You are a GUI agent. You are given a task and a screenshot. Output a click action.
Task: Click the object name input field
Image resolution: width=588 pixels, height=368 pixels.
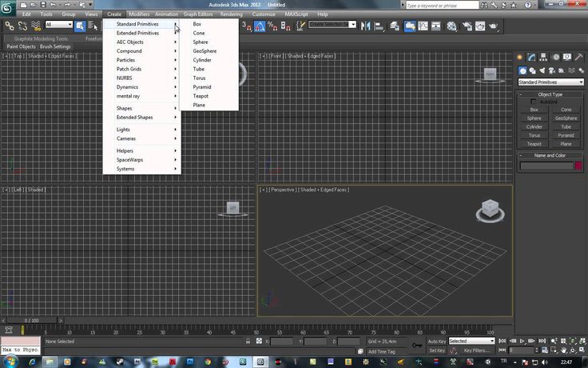click(x=546, y=166)
